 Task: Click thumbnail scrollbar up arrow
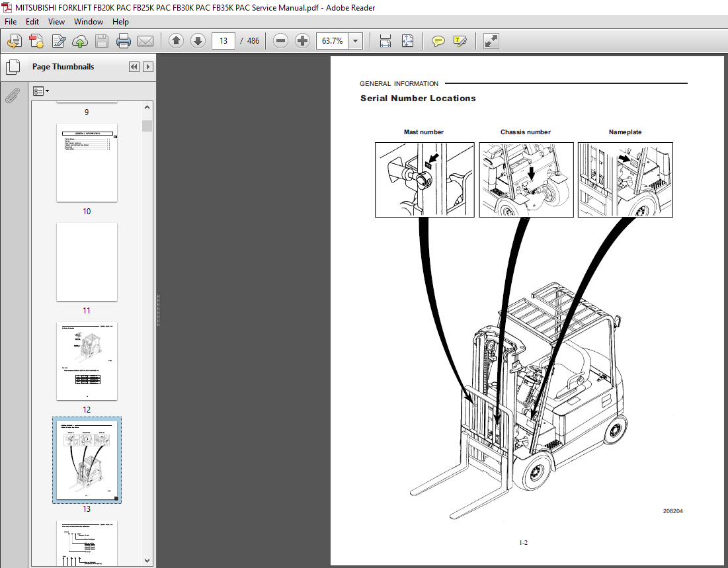[x=147, y=107]
